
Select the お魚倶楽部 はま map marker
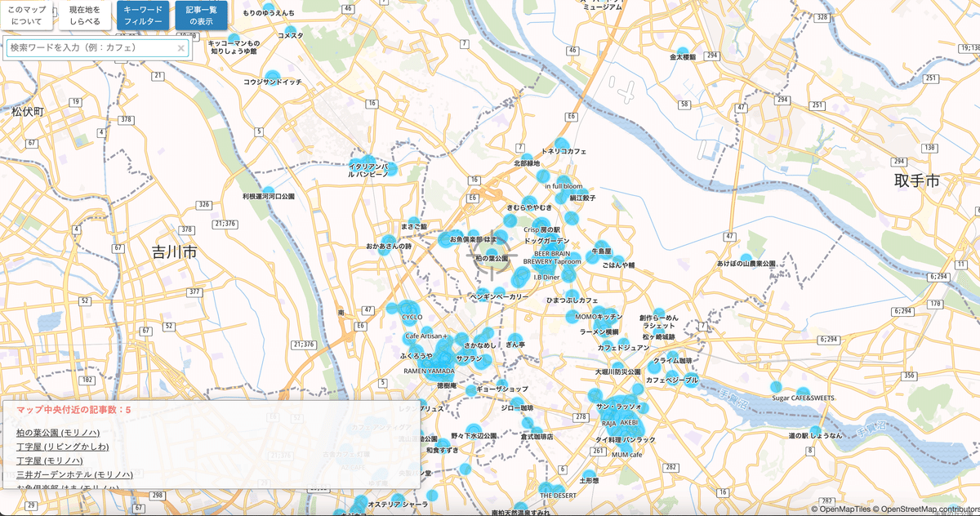pos(473,235)
